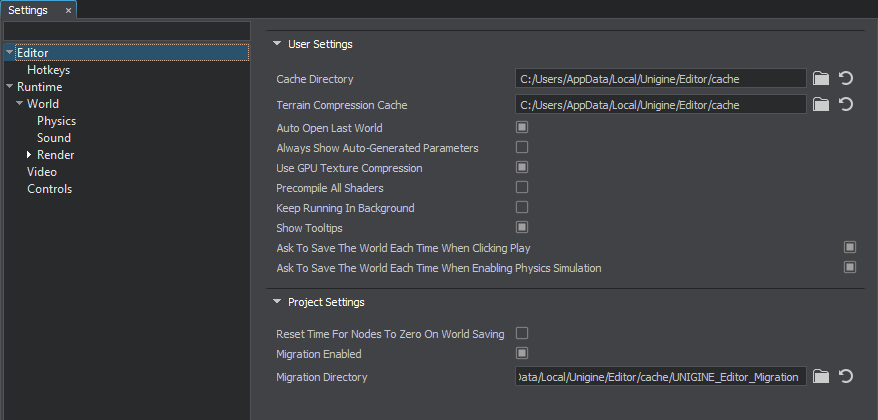Collapse the Project Settings section
The image size is (878, 420).
tap(277, 302)
